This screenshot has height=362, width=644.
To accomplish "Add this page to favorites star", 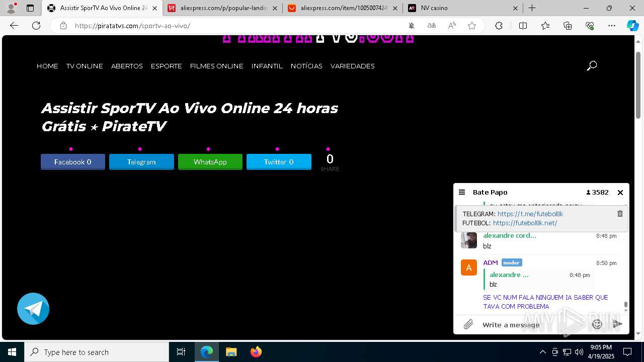I will tap(472, 26).
